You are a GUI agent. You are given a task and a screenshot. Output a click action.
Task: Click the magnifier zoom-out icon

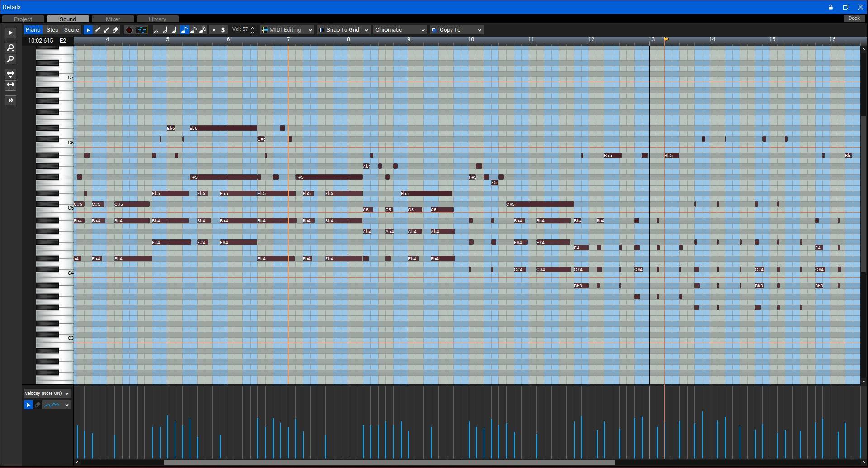(x=10, y=59)
